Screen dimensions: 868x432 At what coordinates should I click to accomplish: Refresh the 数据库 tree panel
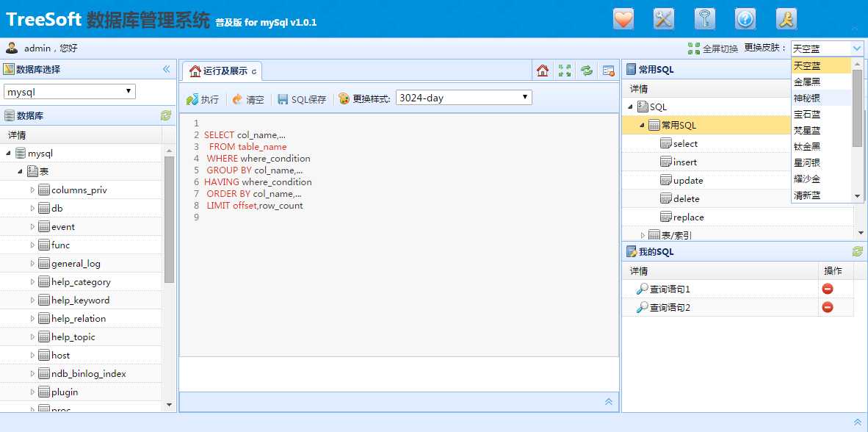(x=165, y=115)
